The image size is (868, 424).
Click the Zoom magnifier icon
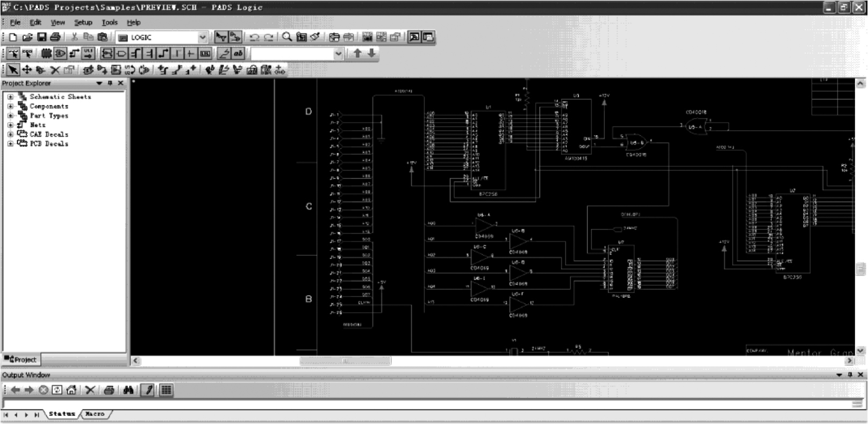pyautogui.click(x=287, y=37)
